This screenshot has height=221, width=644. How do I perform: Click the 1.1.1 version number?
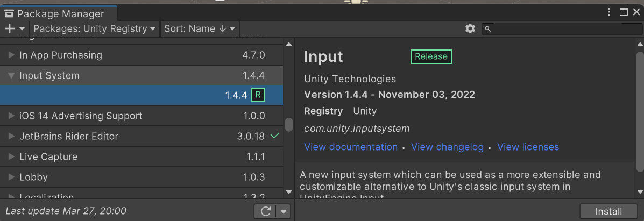pos(256,156)
